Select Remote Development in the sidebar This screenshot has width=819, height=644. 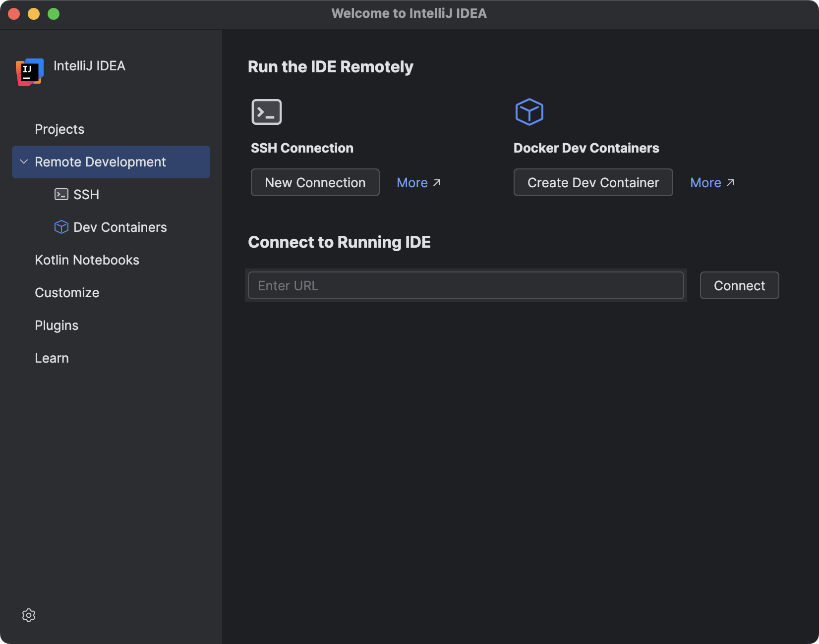pos(111,162)
